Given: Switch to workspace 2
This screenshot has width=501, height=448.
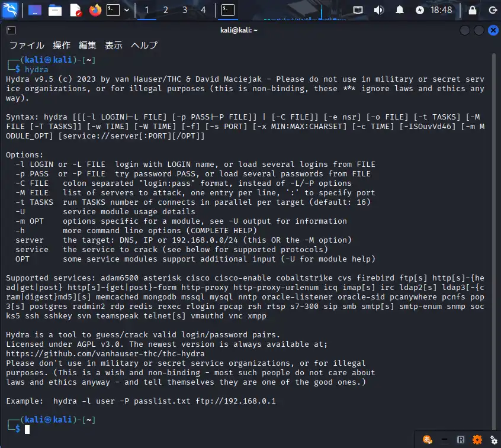Looking at the screenshot, I should coord(165,10).
